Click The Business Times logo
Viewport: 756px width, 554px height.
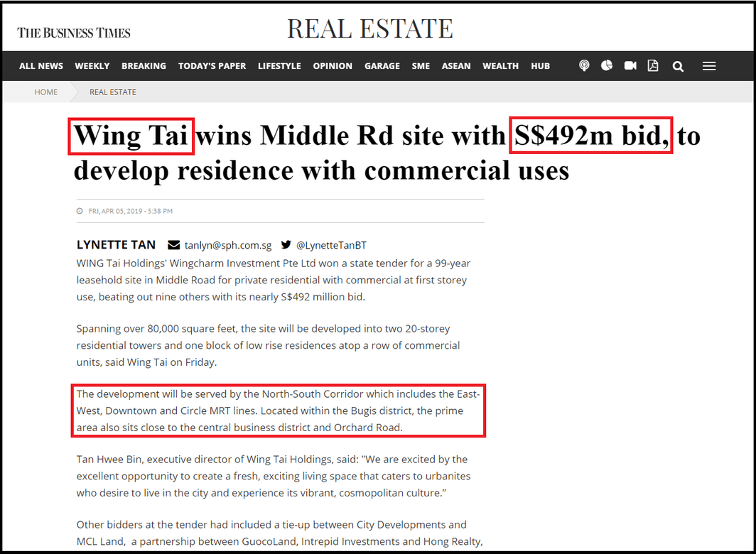(x=74, y=32)
